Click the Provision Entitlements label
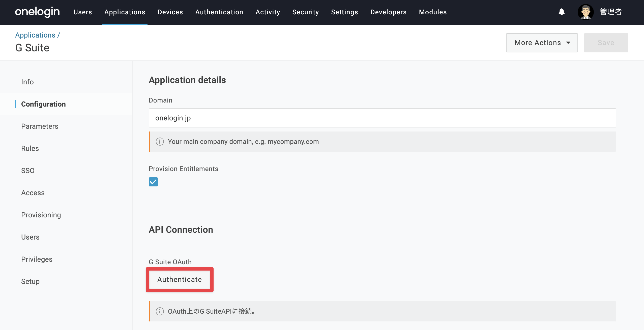 pyautogui.click(x=184, y=169)
